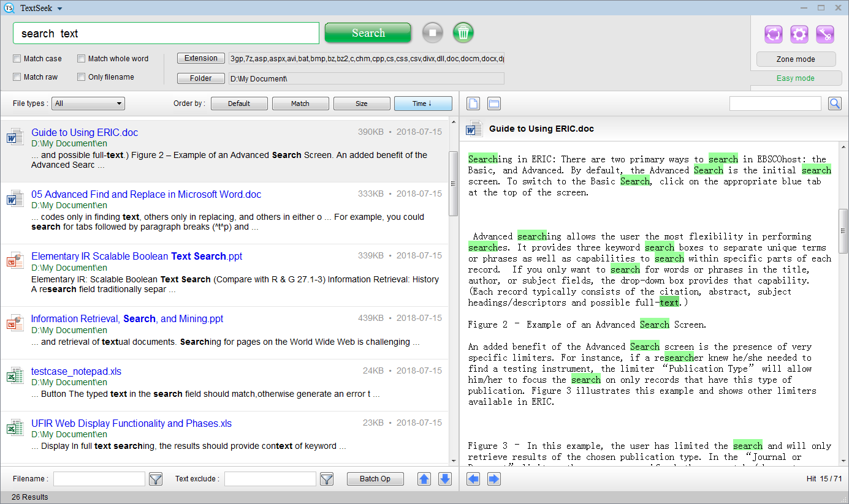Image resolution: width=849 pixels, height=504 pixels.
Task: Enable the Match case checkbox
Action: click(x=17, y=59)
